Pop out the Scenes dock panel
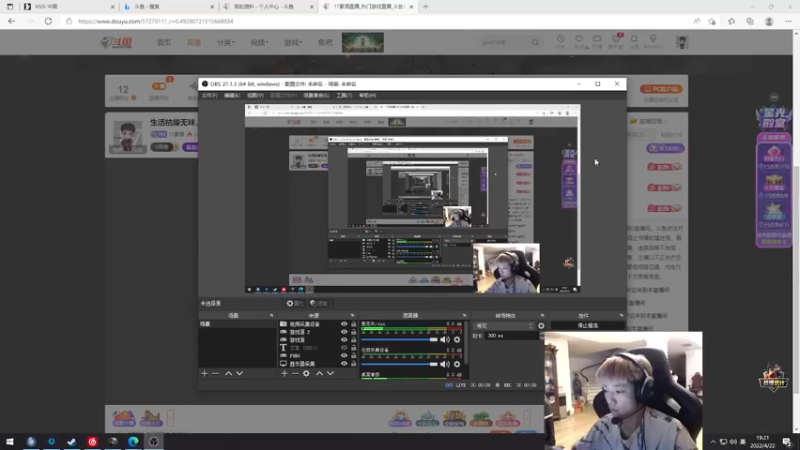This screenshot has height=450, width=800. pos(271,315)
